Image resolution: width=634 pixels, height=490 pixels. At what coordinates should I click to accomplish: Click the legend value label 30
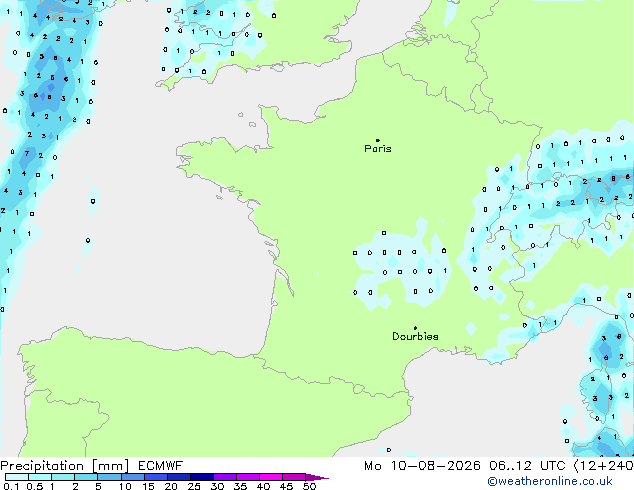pyautogui.click(x=217, y=486)
